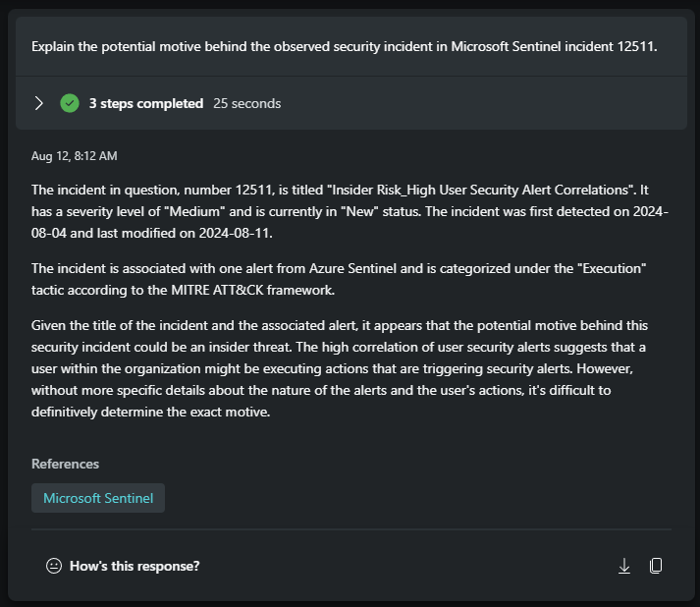This screenshot has width=700, height=607.
Task: Click the paragraph about the Azure Sentinel alert
Action: point(339,279)
